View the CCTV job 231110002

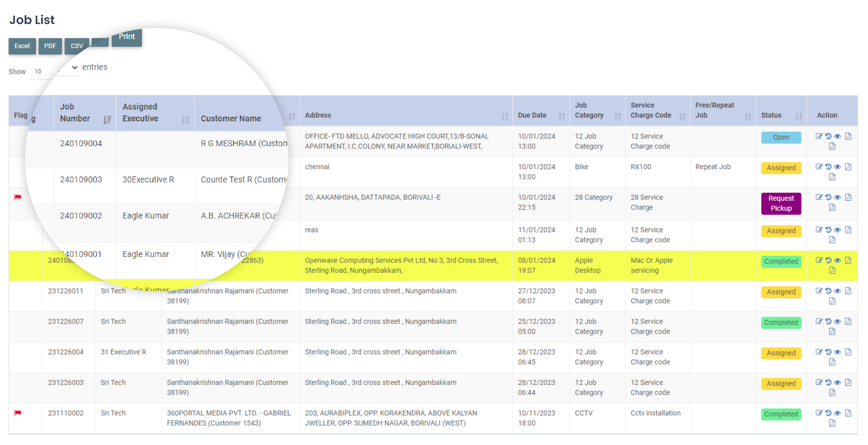tap(837, 413)
